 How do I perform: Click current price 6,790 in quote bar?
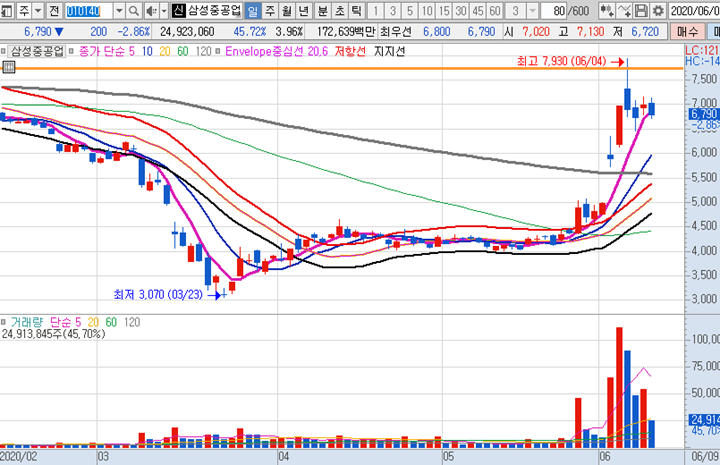click(x=38, y=32)
